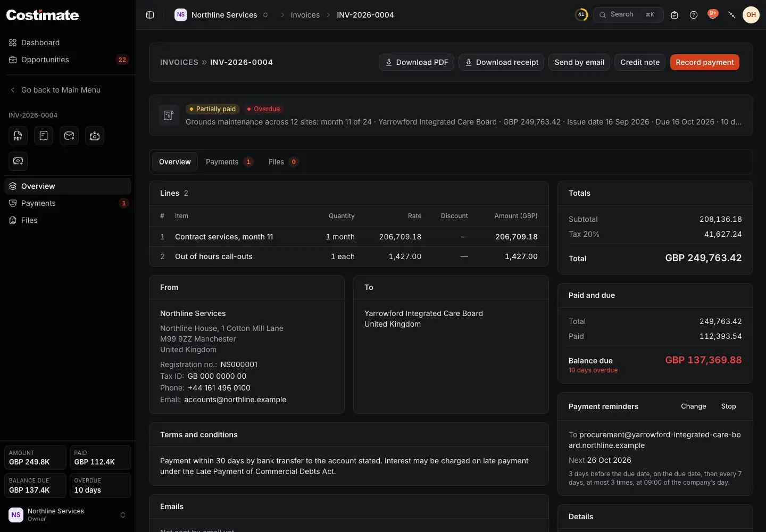
Task: Click the PDF download icon in the sidebar
Action: point(18,136)
